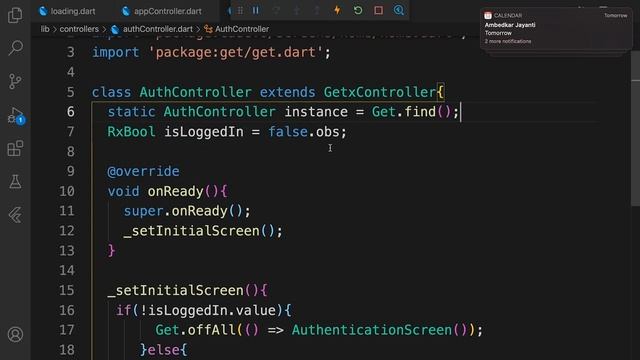Click super.onReady() on line 11

[183, 211]
